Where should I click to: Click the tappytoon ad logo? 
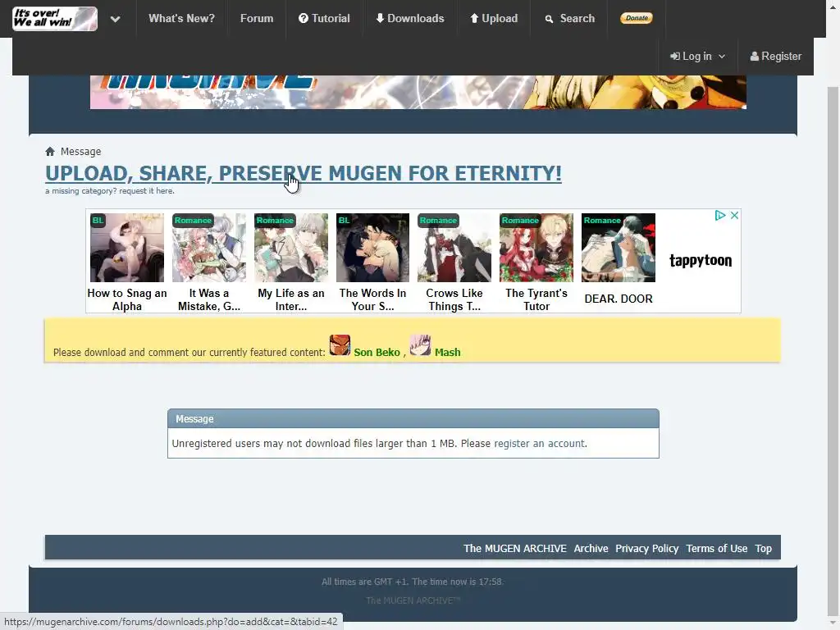point(701,261)
